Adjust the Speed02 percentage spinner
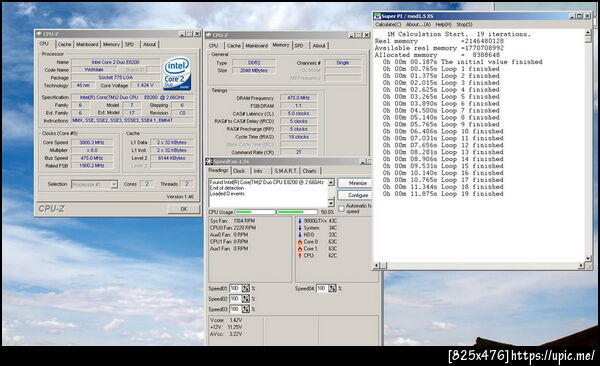 click(245, 299)
